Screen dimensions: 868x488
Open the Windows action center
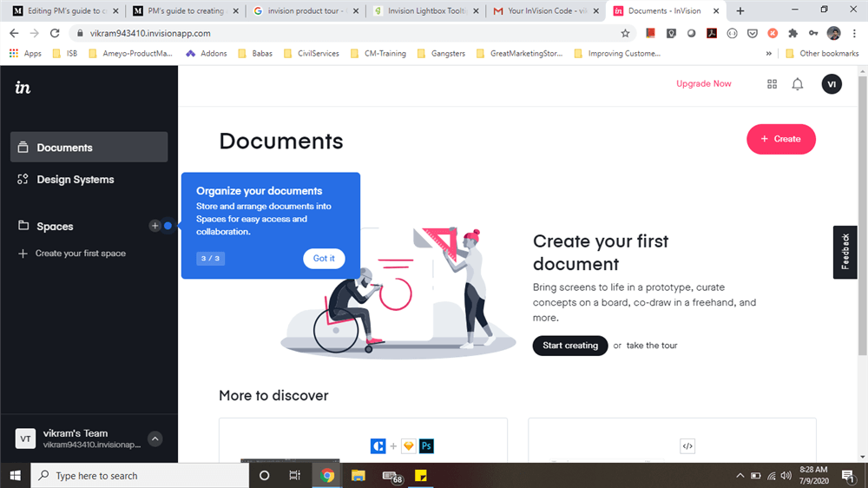click(x=847, y=475)
